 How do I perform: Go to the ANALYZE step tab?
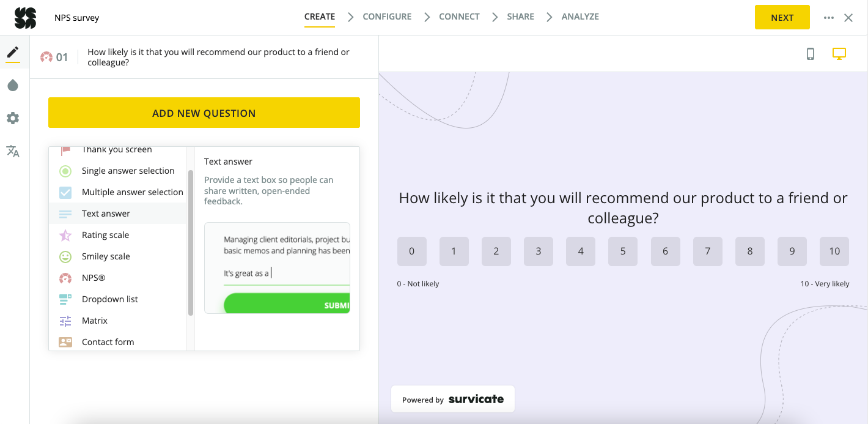pyautogui.click(x=580, y=17)
